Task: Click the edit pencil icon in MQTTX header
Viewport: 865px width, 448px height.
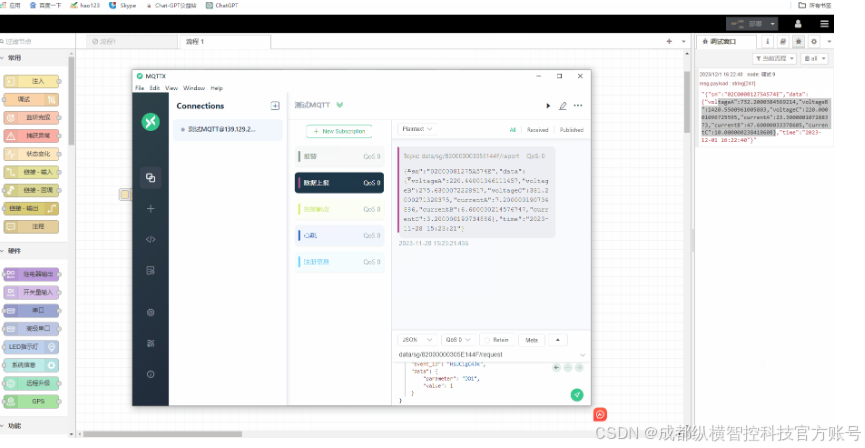Action: [563, 106]
